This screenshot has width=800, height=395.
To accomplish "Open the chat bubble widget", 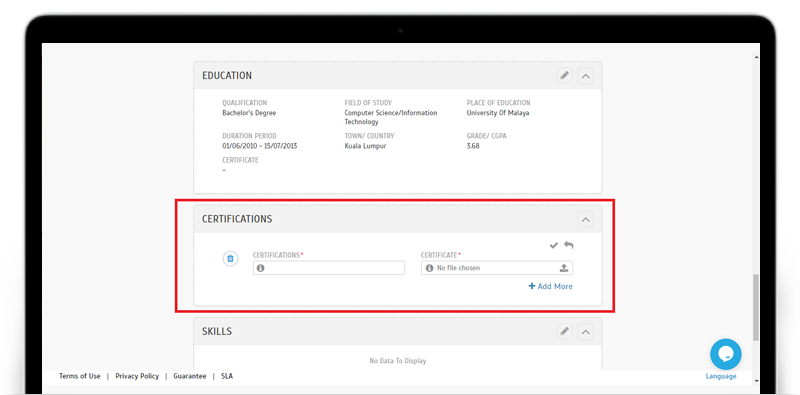I will pyautogui.click(x=726, y=354).
